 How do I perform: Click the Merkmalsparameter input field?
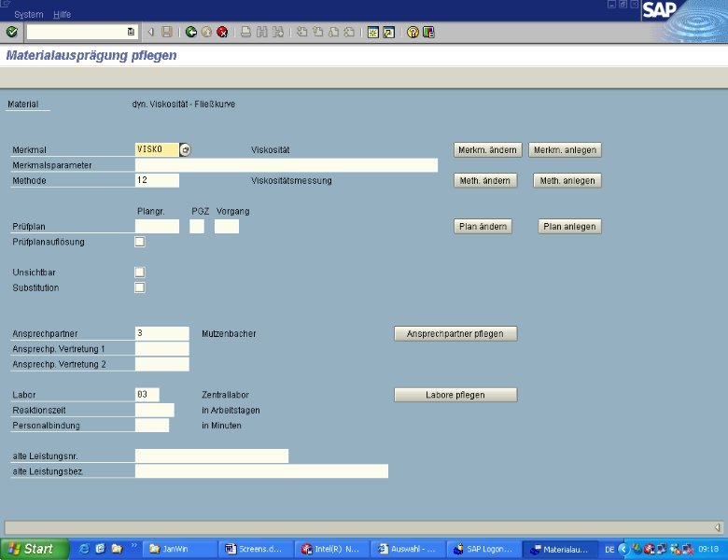[x=287, y=165]
